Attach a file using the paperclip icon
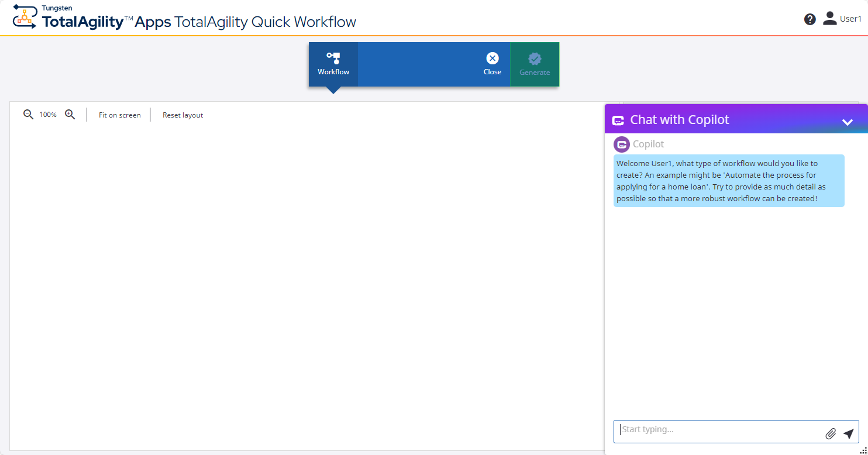The width and height of the screenshot is (868, 455). coord(831,433)
